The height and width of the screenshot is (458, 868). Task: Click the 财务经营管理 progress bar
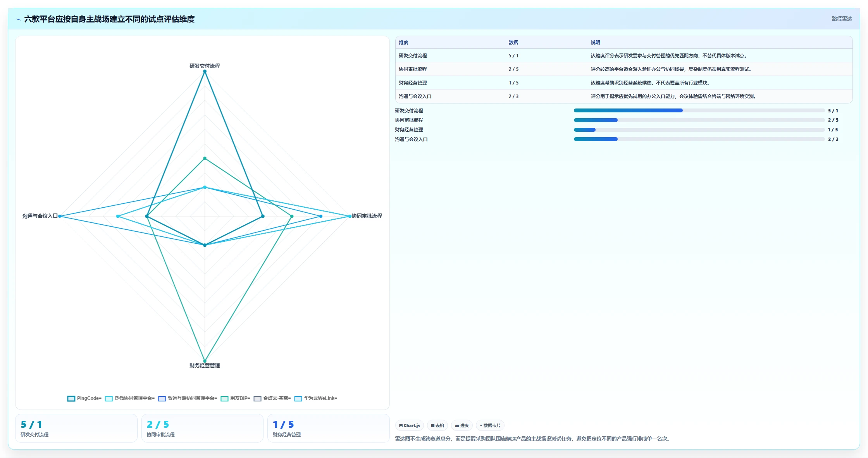[699, 130]
